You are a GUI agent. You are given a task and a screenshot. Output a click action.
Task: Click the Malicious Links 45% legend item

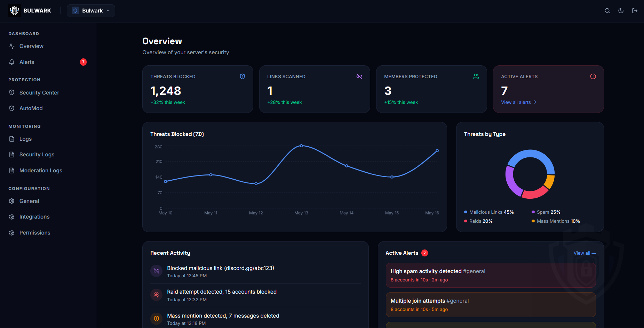coord(489,212)
